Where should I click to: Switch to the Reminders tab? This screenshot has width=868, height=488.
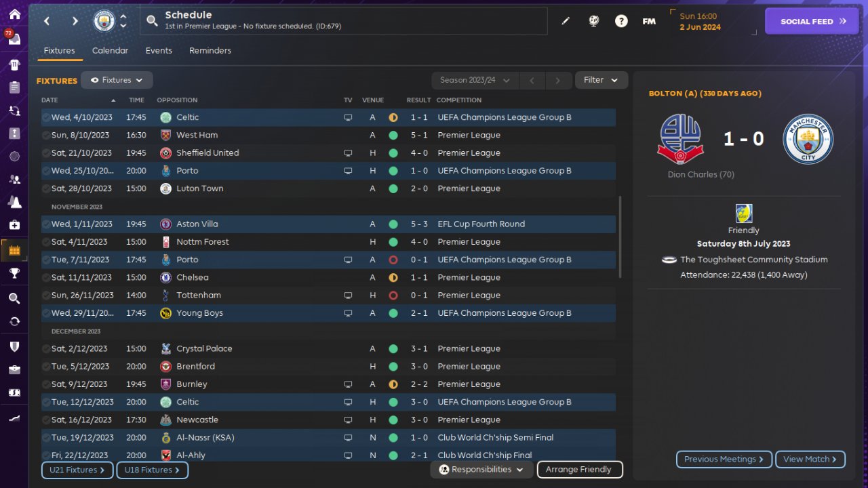tap(210, 51)
